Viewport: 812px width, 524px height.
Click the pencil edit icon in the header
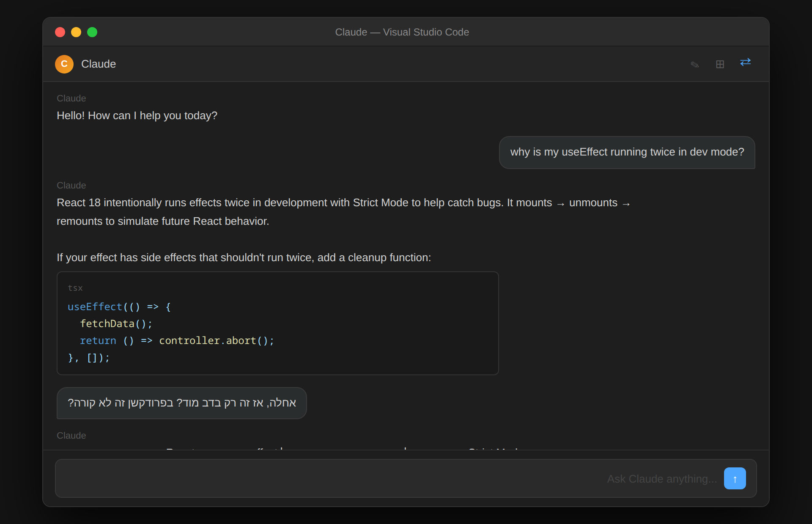(x=694, y=64)
